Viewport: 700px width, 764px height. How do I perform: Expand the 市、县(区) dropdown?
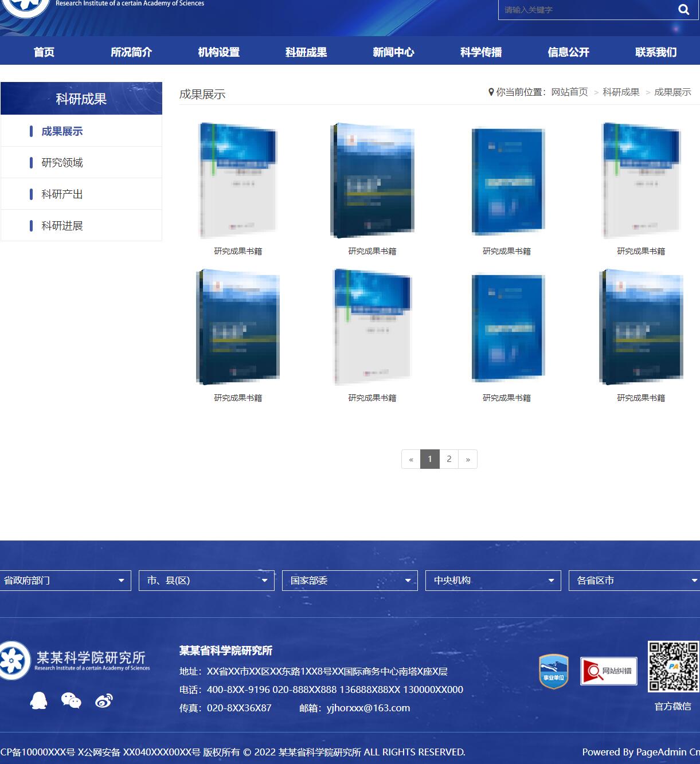[206, 581]
